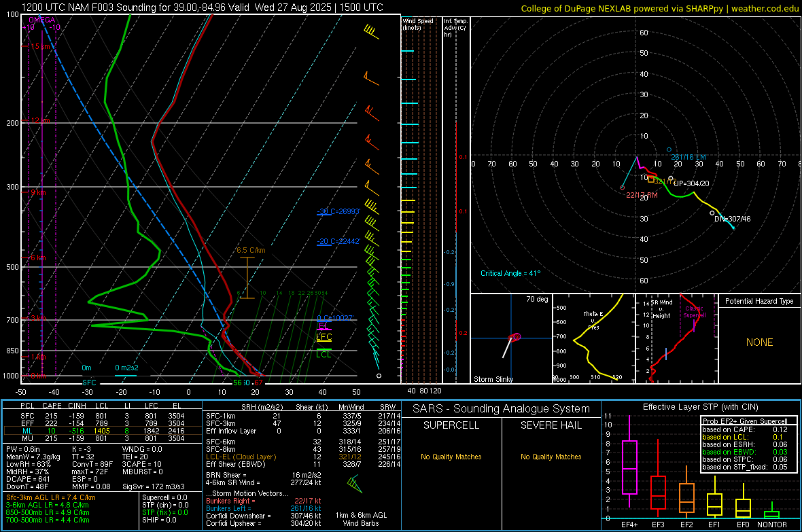Click the 6.5 C/km lapse rate label
This screenshot has height=532, width=802.
(251, 250)
